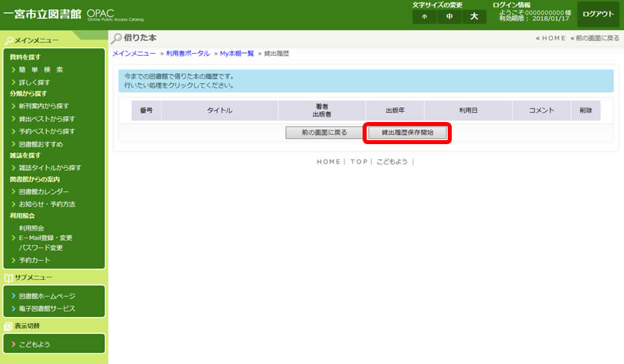This screenshot has width=624, height=364.
Task: Click the icon beside 表示切替
Action: coord(8,326)
